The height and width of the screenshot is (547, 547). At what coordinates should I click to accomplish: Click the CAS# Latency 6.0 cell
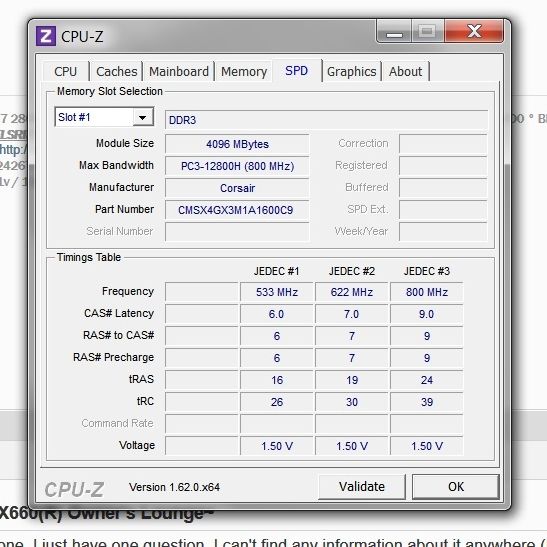click(x=277, y=314)
